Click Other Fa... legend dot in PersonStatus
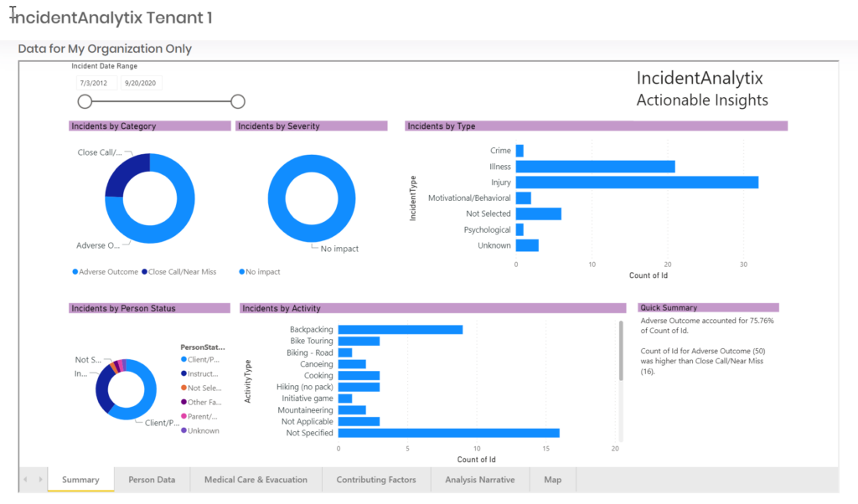The width and height of the screenshot is (858, 504). pyautogui.click(x=183, y=402)
